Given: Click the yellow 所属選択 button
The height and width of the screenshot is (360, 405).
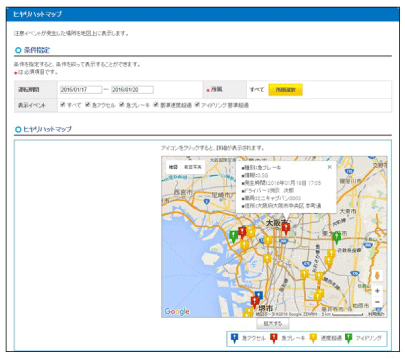Looking at the screenshot, I should point(286,90).
